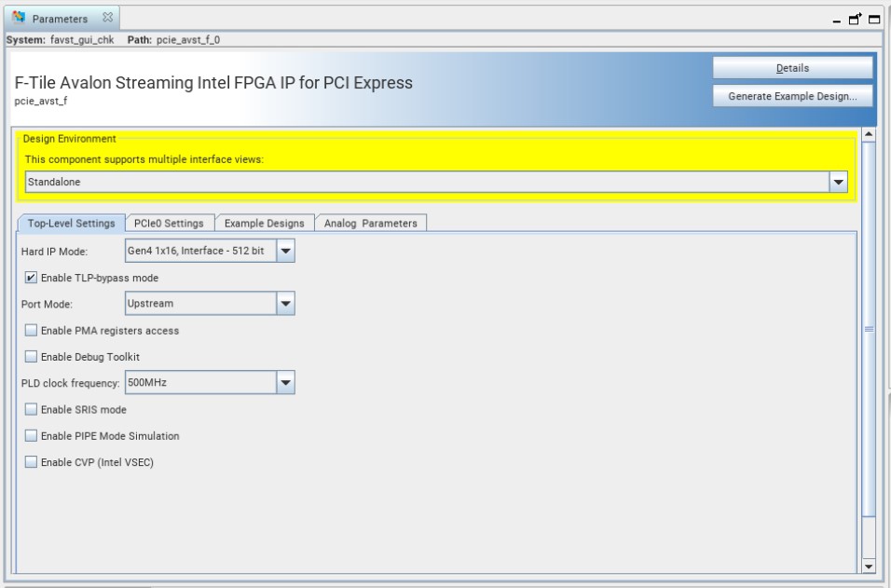Click Generate Example Design button

[x=792, y=96]
